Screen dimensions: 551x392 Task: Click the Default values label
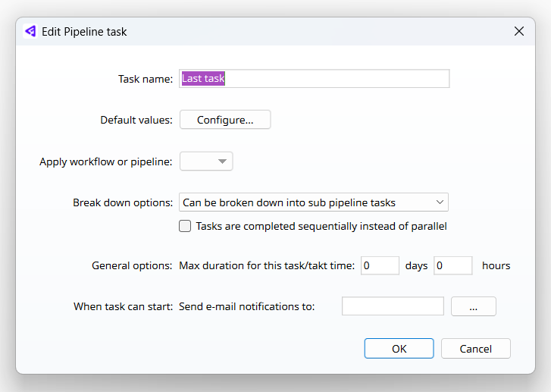click(136, 120)
